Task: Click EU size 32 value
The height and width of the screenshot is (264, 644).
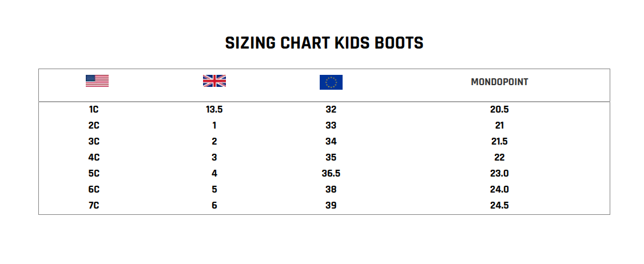Action: pyautogui.click(x=331, y=109)
